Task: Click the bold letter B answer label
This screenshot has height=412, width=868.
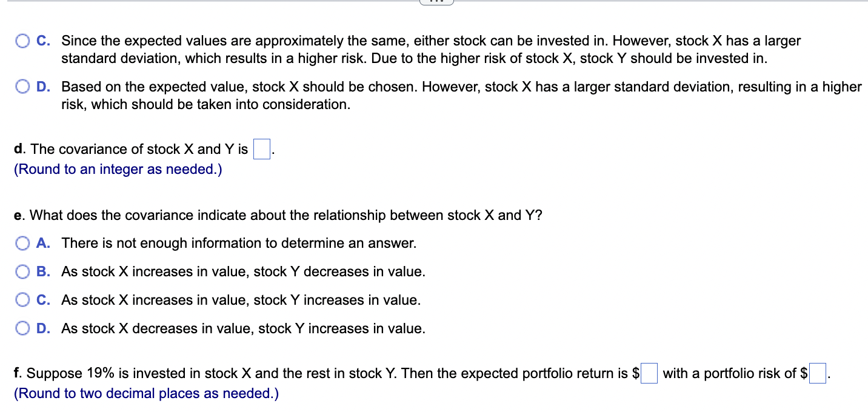Action: pyautogui.click(x=42, y=271)
